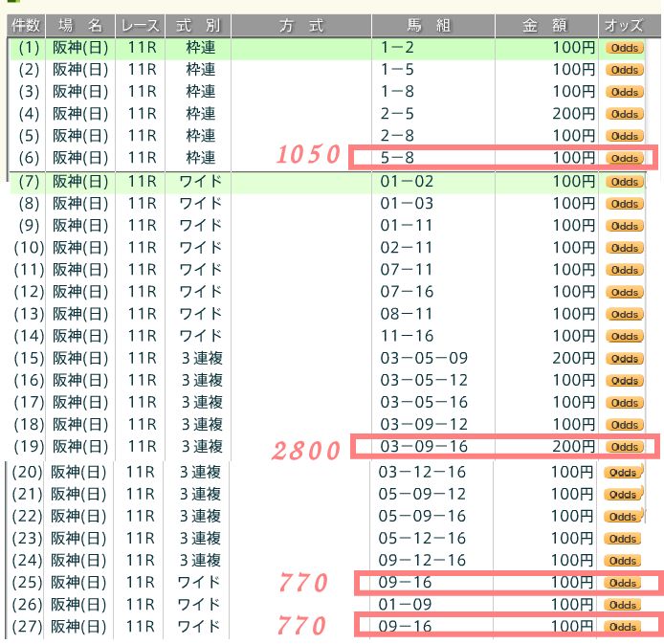Viewport: 664px width, 644px height.
Task: Select row number (14) cell
Action: click(27, 336)
